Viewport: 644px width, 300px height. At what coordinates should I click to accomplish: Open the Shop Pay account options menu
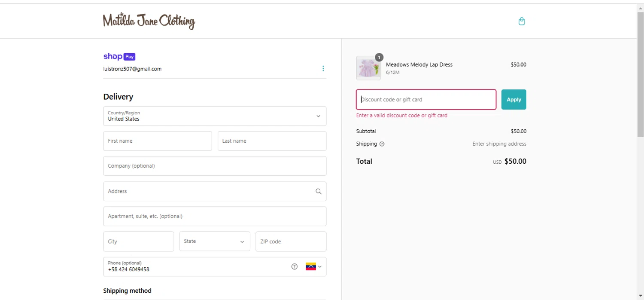[323, 68]
